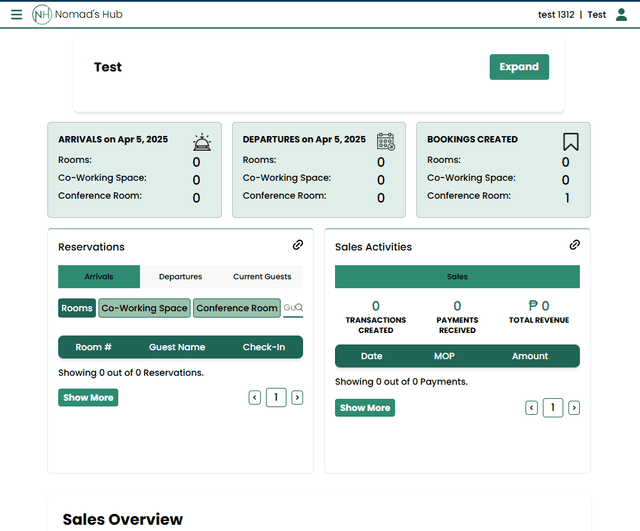Click the guest search field in Reservations

pos(292,308)
